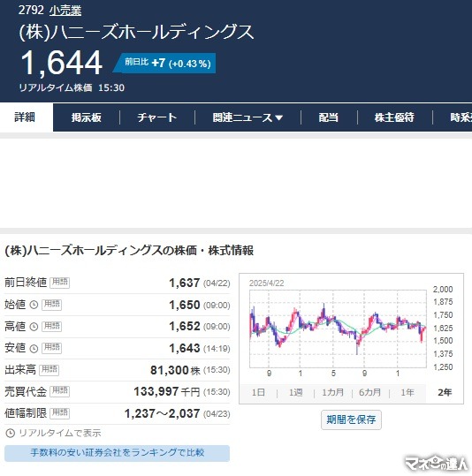Select the 1カ月 chart period
This screenshot has width=472, height=476.
click(x=333, y=392)
